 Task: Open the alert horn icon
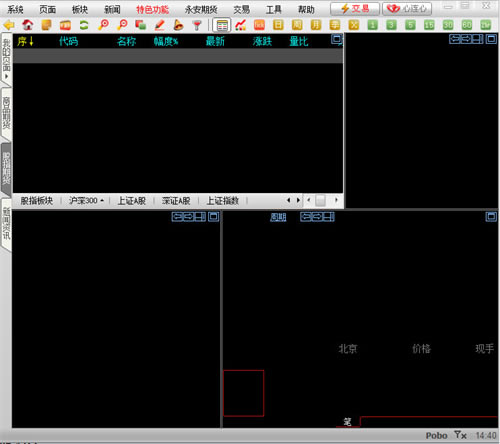179,25
